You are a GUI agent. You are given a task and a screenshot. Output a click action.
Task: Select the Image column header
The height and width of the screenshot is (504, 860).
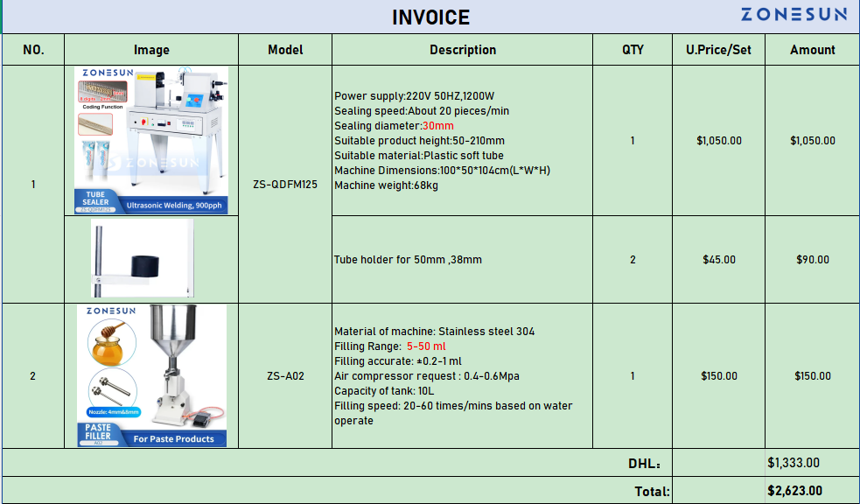(x=151, y=50)
